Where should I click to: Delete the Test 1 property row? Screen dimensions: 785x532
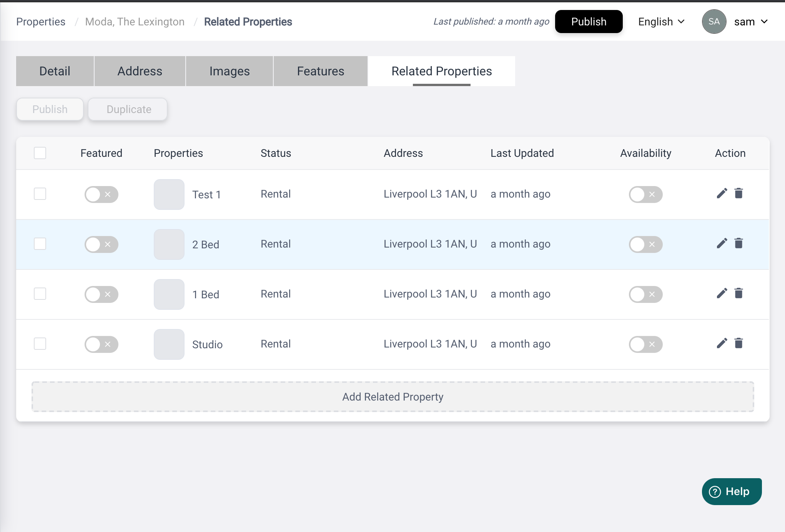tap(738, 193)
